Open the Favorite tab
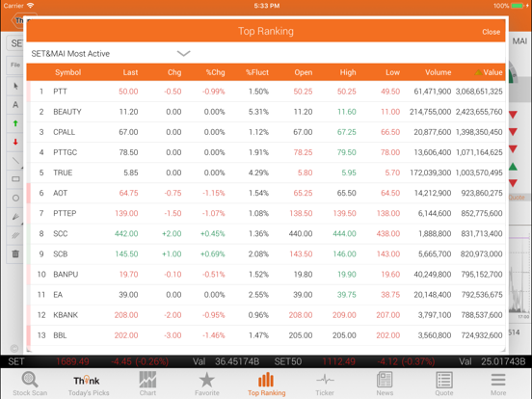The height and width of the screenshot is (399, 532). [206, 385]
